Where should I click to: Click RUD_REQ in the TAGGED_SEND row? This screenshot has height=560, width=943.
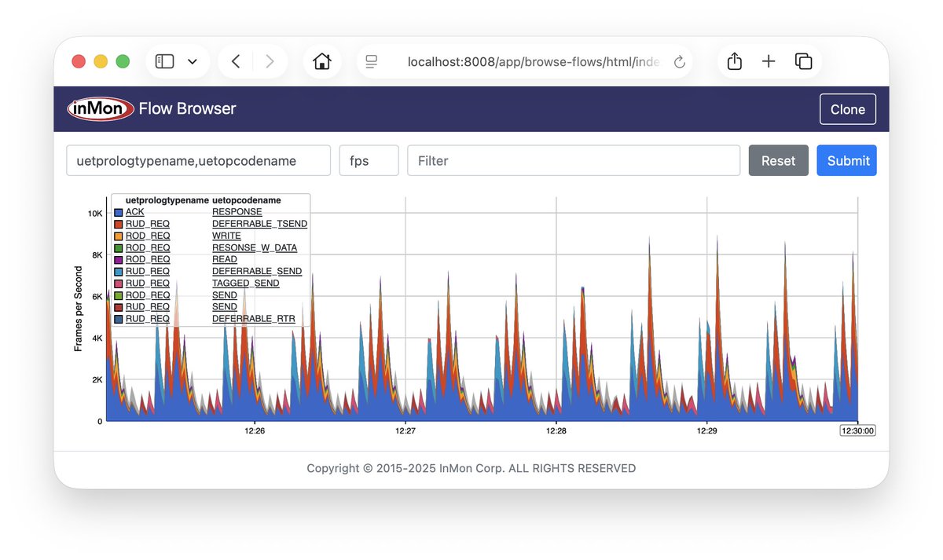tap(148, 283)
